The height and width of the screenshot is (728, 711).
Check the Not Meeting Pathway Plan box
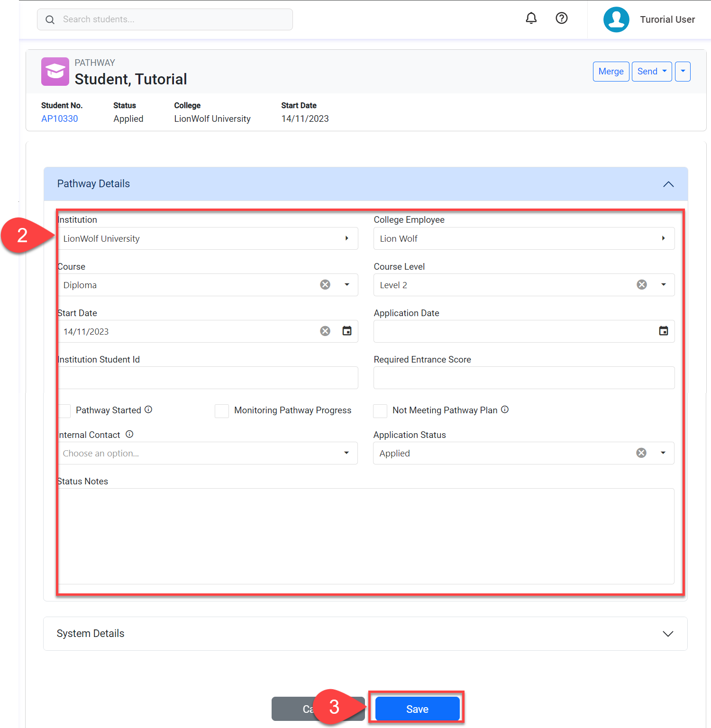380,410
